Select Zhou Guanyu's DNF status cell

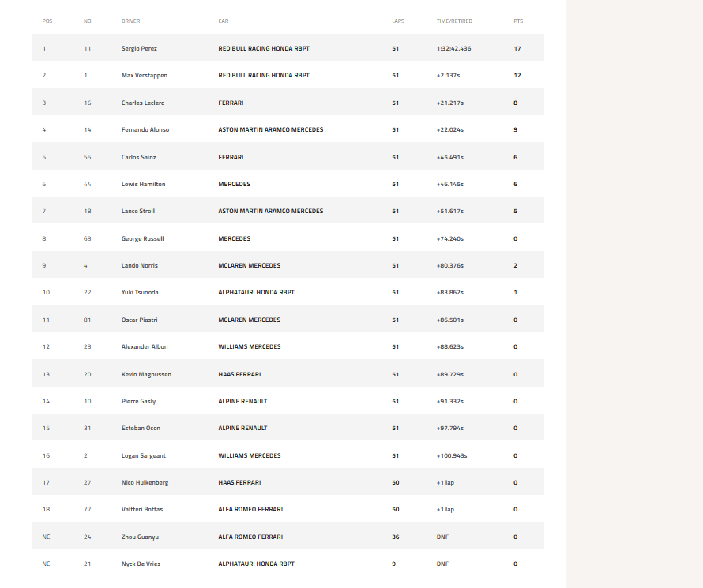(x=442, y=537)
